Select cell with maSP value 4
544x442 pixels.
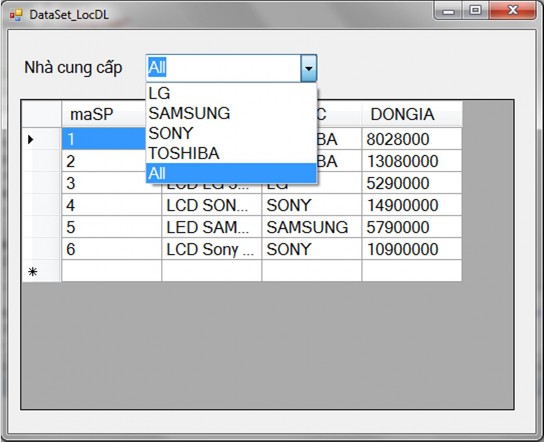[x=111, y=205]
